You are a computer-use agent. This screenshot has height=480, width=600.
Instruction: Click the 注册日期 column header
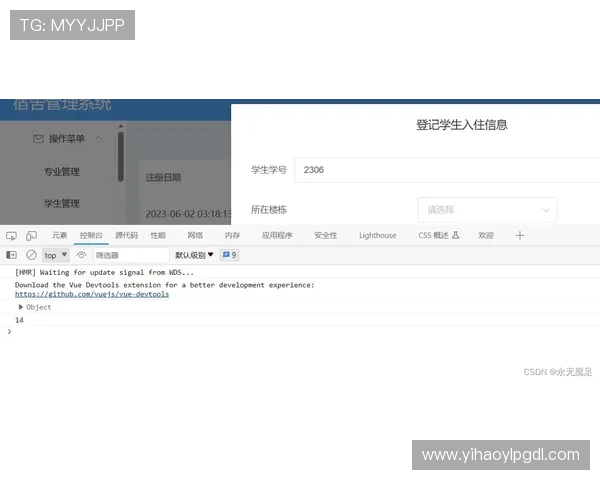click(x=163, y=178)
